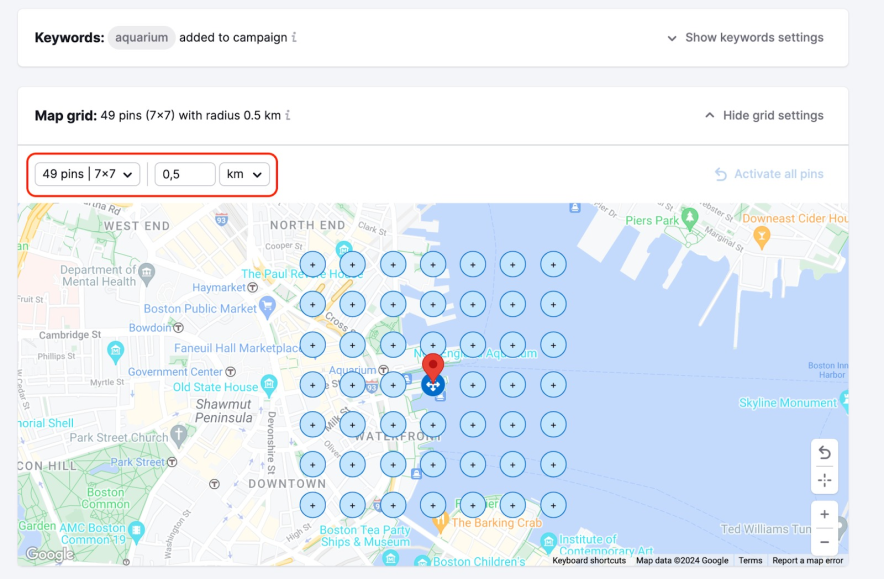Open the km unit dropdown
The height and width of the screenshot is (579, 884).
pyautogui.click(x=244, y=174)
